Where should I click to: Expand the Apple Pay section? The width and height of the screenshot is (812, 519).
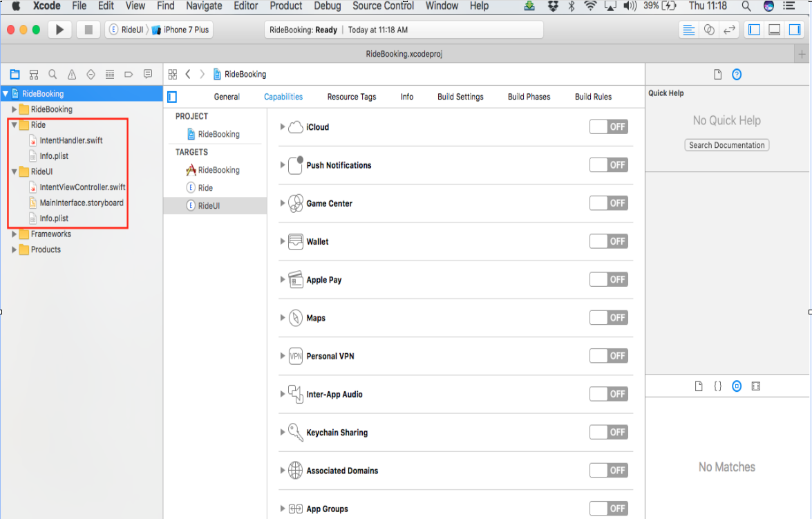282,280
